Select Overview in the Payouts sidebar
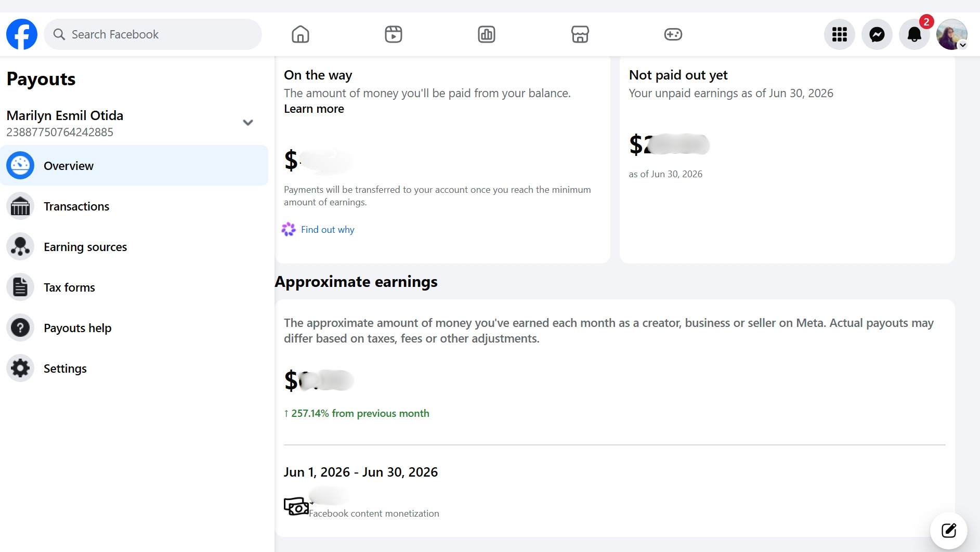Viewport: 980px width, 552px height. point(134,165)
